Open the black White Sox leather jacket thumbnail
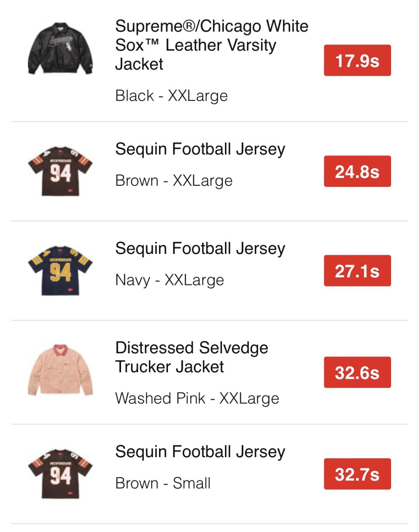The width and height of the screenshot is (419, 532). 60,48
